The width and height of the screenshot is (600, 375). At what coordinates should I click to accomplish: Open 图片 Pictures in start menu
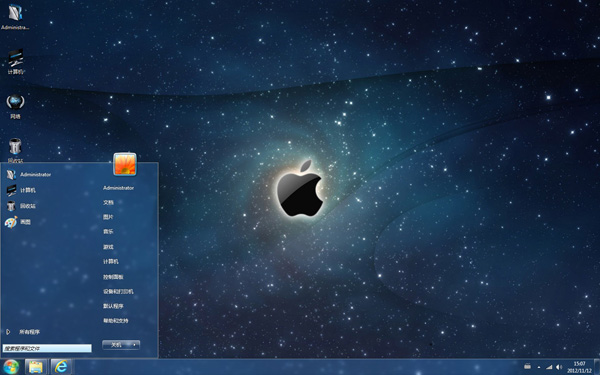(108, 217)
